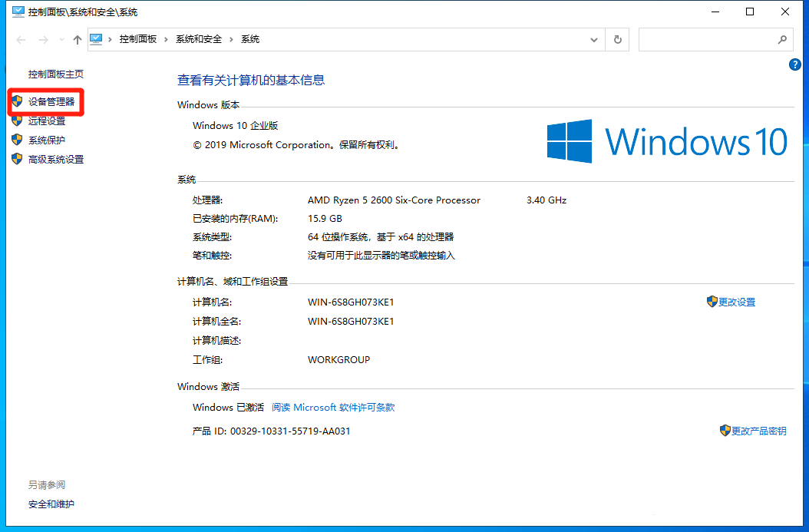
Task: Minimize the system window
Action: [x=715, y=12]
